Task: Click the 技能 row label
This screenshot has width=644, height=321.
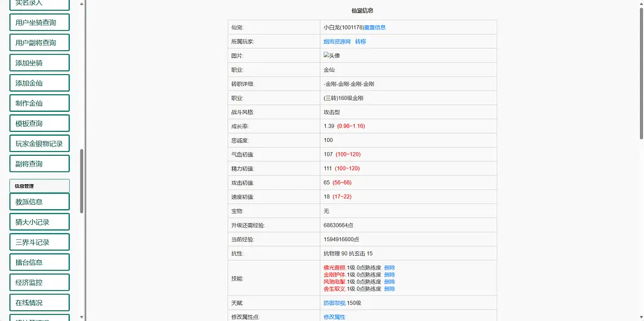Action: click(237, 278)
